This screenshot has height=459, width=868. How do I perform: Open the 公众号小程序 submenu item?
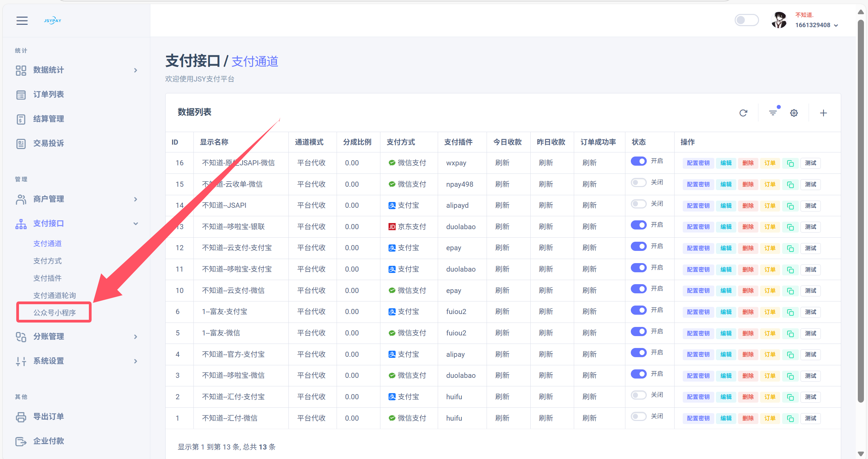coord(54,313)
